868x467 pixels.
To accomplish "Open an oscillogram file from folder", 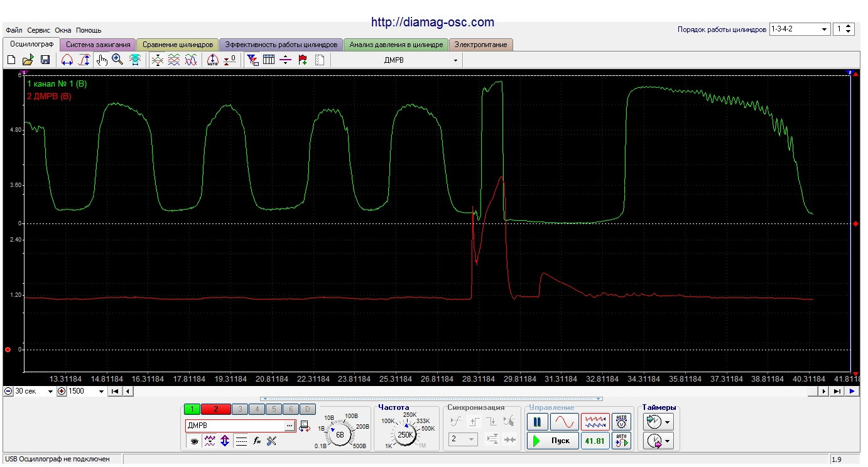I will click(x=28, y=60).
